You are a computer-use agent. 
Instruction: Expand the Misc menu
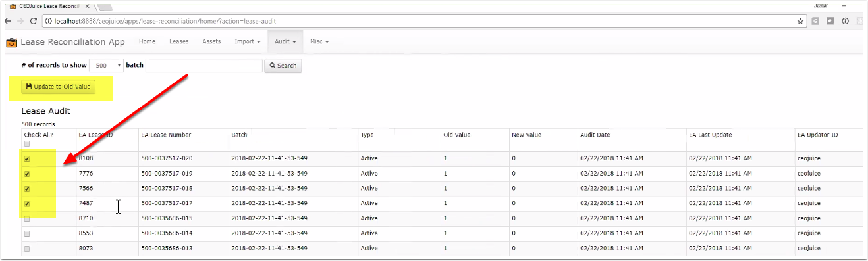click(319, 41)
